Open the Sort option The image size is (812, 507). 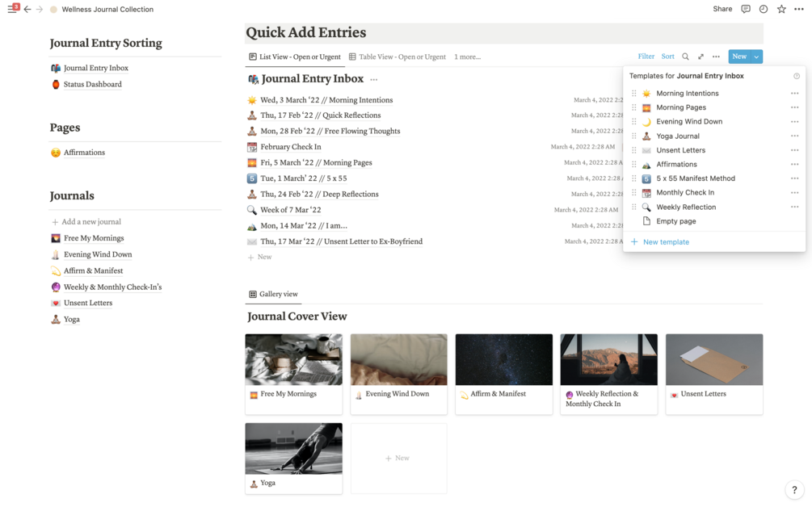pos(668,57)
